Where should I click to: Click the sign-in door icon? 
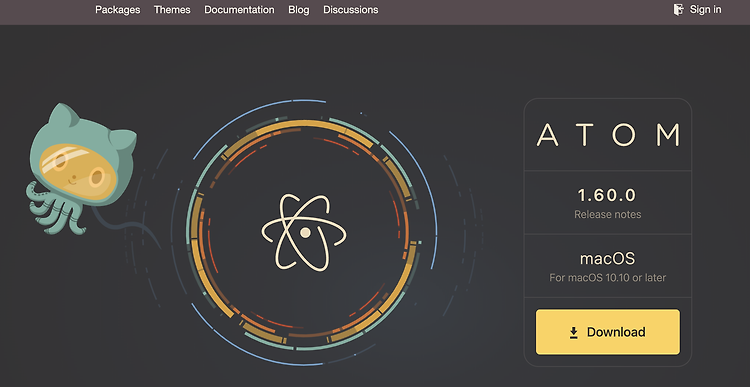(678, 10)
